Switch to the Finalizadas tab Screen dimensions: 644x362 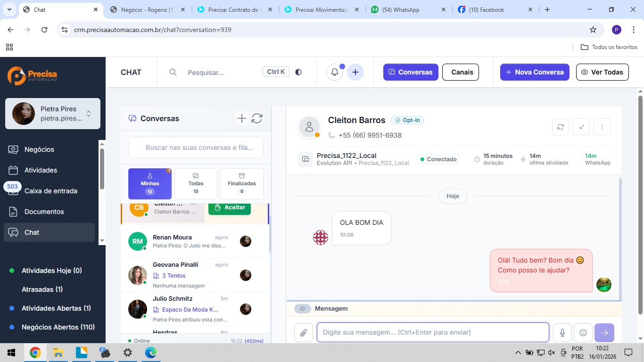pos(241,184)
